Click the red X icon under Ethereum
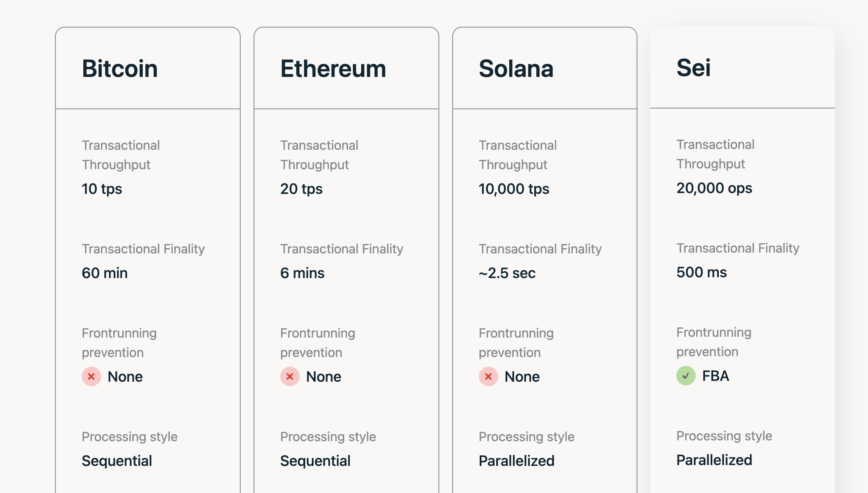868x493 pixels. coord(290,376)
